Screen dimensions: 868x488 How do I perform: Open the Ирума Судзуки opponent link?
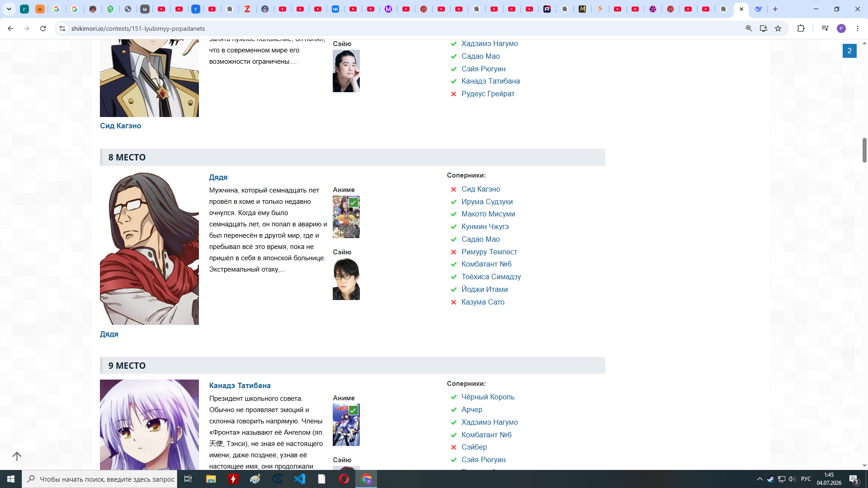click(487, 202)
